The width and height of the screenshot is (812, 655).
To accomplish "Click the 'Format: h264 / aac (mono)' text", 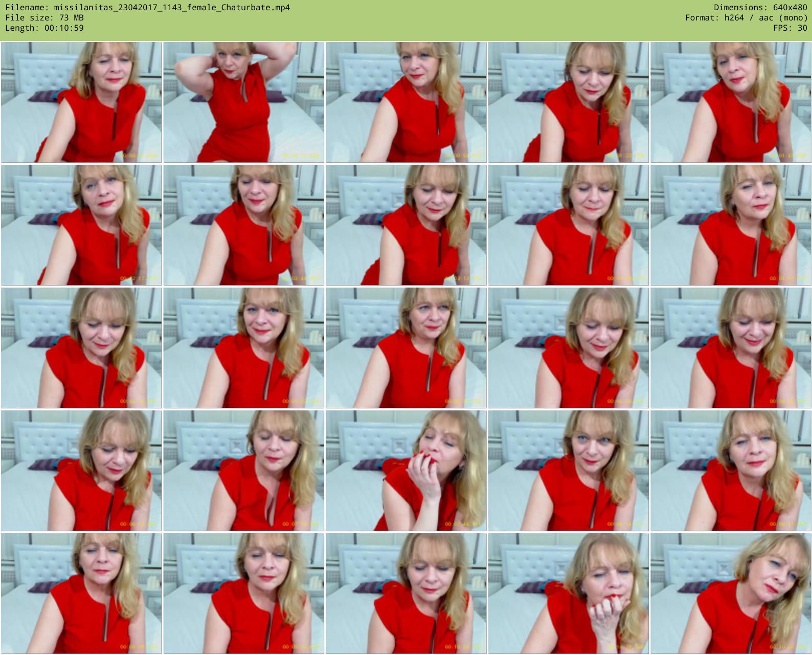I will [746, 18].
